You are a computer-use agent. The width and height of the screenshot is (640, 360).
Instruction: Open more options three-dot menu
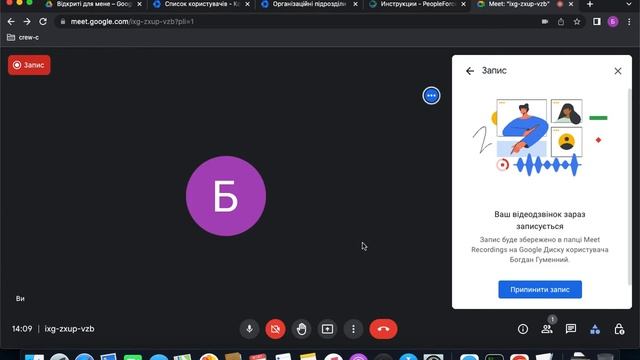[x=353, y=329]
